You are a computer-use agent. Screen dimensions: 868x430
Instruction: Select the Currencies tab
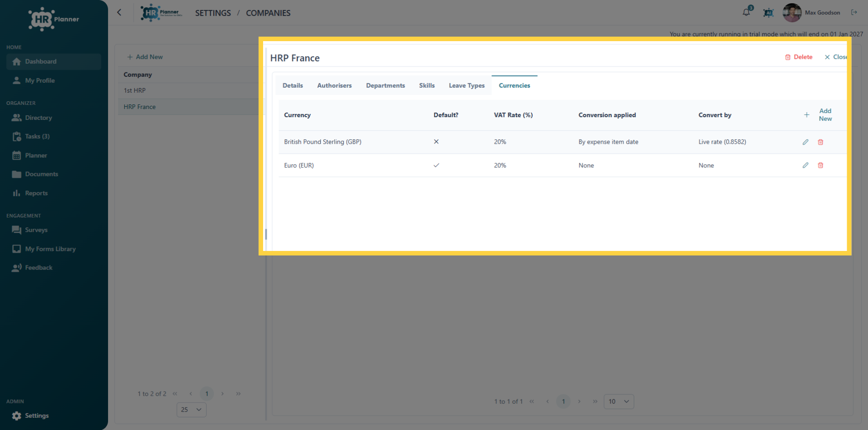514,85
